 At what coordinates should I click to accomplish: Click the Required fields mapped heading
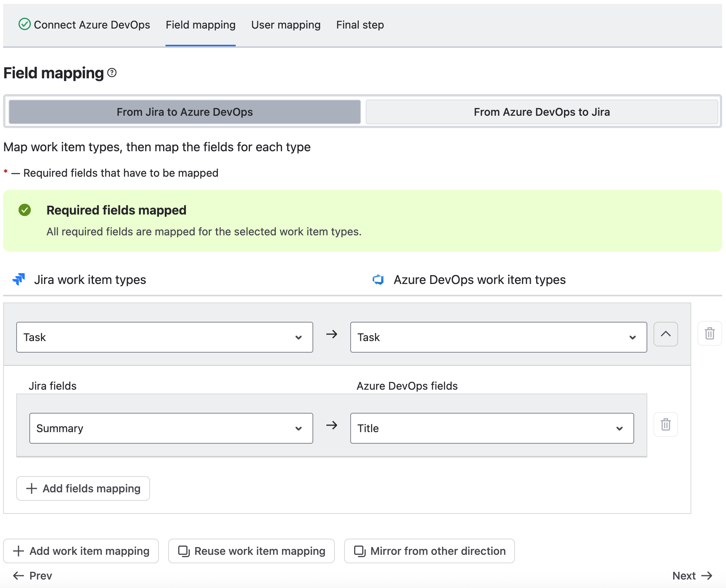(116, 210)
